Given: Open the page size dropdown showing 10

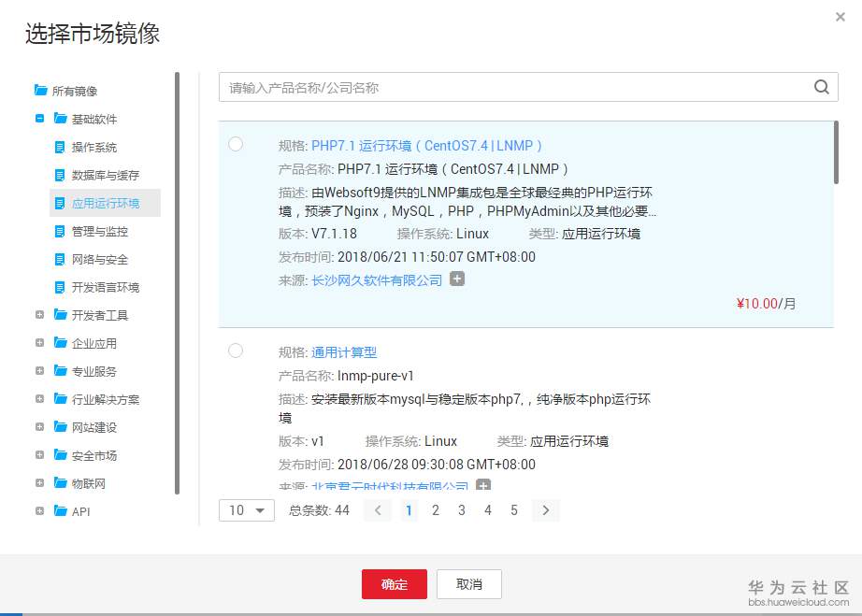Looking at the screenshot, I should point(245,510).
